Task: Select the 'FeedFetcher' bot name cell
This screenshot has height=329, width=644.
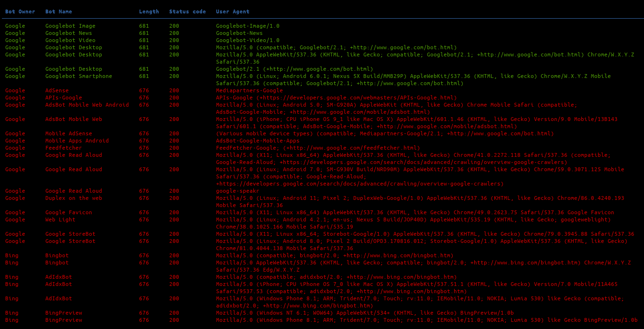Action: click(64, 148)
